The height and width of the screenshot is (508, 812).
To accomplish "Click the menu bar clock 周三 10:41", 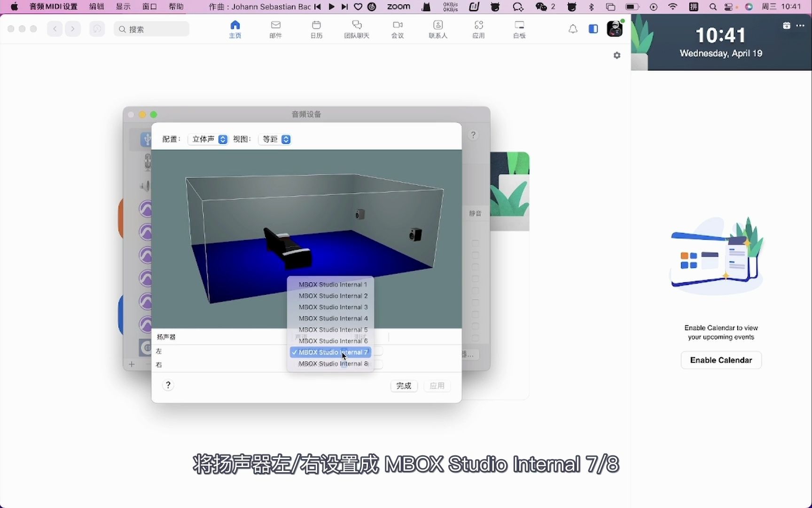I will pos(781,7).
